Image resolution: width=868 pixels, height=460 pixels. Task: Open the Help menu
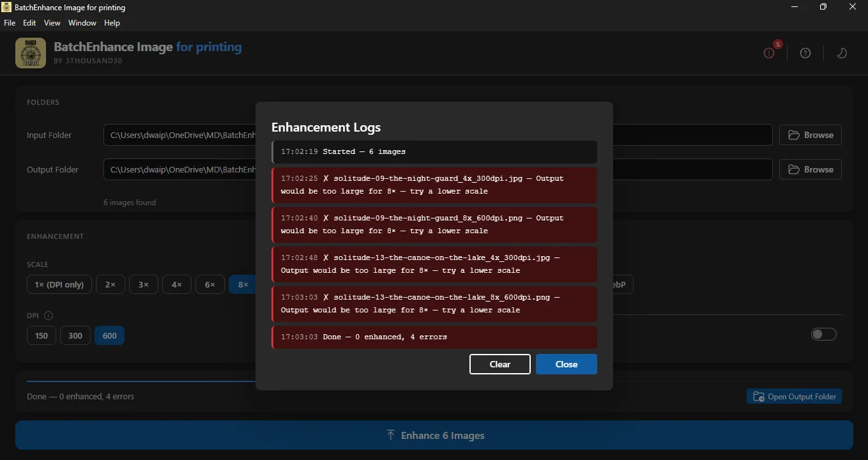coord(112,23)
